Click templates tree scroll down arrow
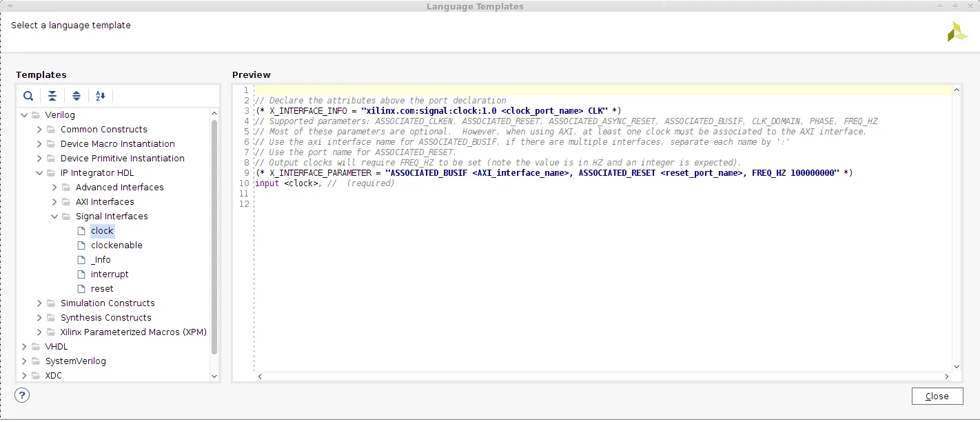This screenshot has height=422, width=980. [214, 376]
